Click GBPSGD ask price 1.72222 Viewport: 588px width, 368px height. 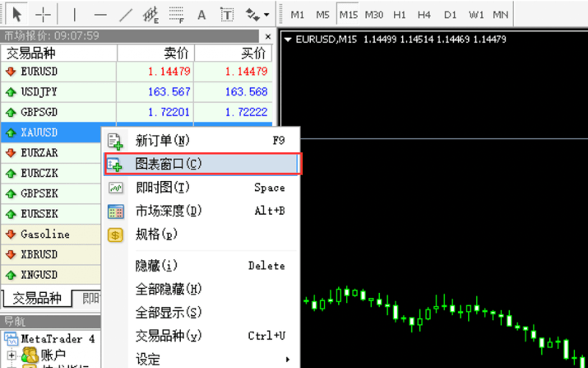pyautogui.click(x=246, y=112)
